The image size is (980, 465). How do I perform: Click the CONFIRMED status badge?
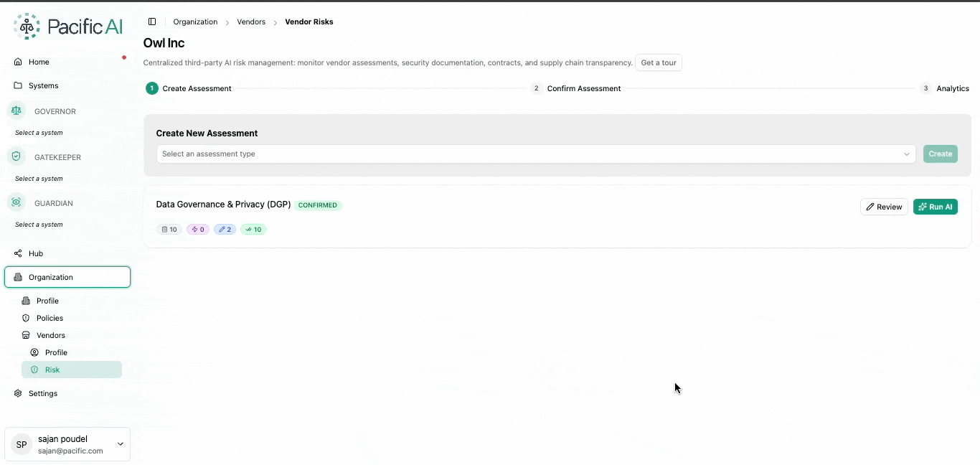pos(318,205)
